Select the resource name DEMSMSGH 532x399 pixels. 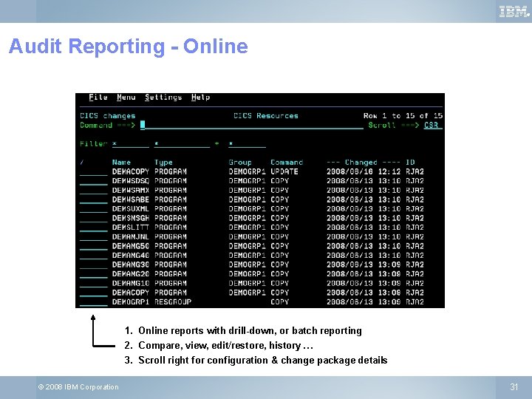tap(131, 218)
